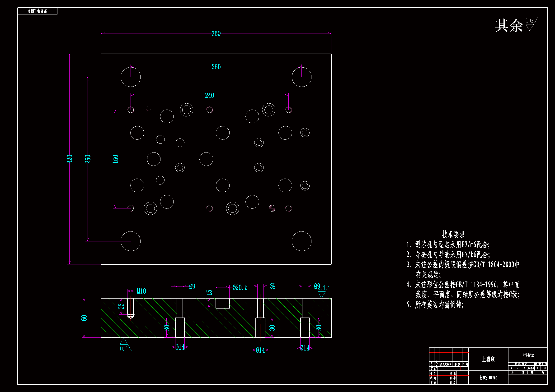This screenshot has height=392, width=555.
Task: Click the 材质: HT200 material cell
Action: pyautogui.click(x=488, y=378)
